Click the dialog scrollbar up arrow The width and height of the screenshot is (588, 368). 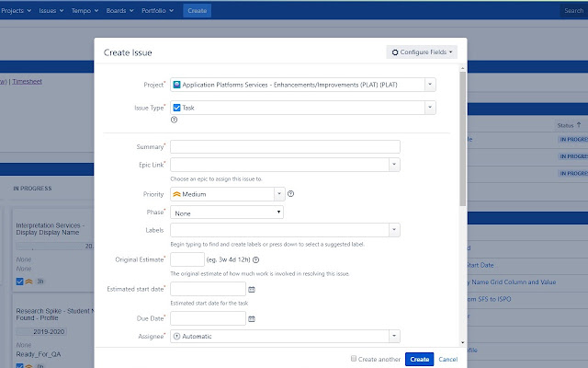pyautogui.click(x=462, y=68)
